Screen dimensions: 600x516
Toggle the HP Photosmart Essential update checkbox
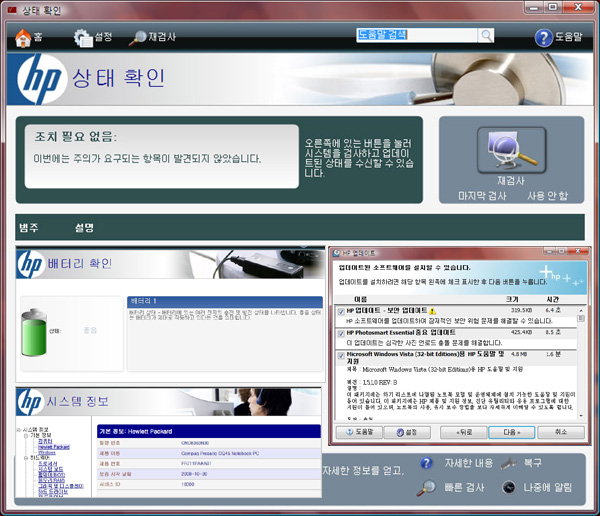tap(341, 334)
